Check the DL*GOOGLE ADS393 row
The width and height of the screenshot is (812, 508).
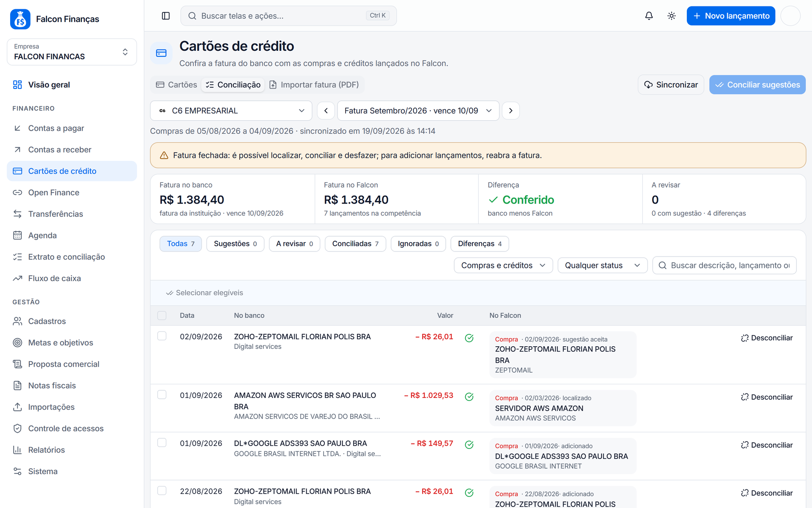162,442
